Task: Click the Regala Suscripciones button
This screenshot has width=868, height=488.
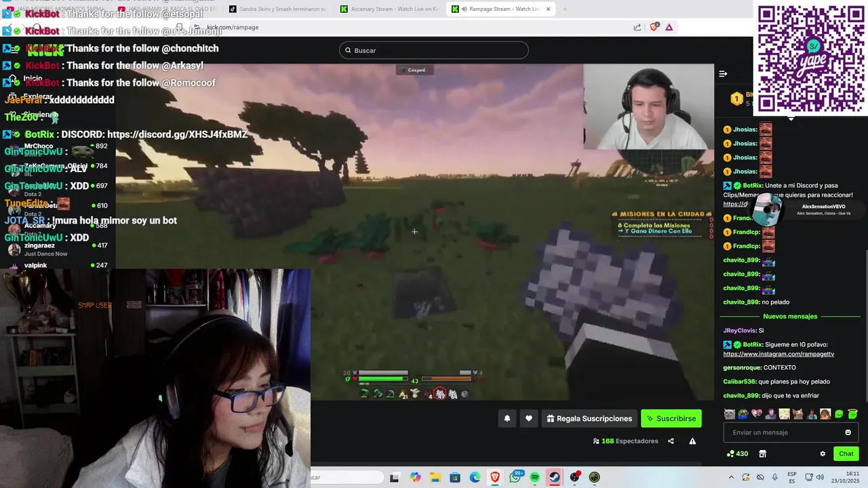Action: click(589, 419)
